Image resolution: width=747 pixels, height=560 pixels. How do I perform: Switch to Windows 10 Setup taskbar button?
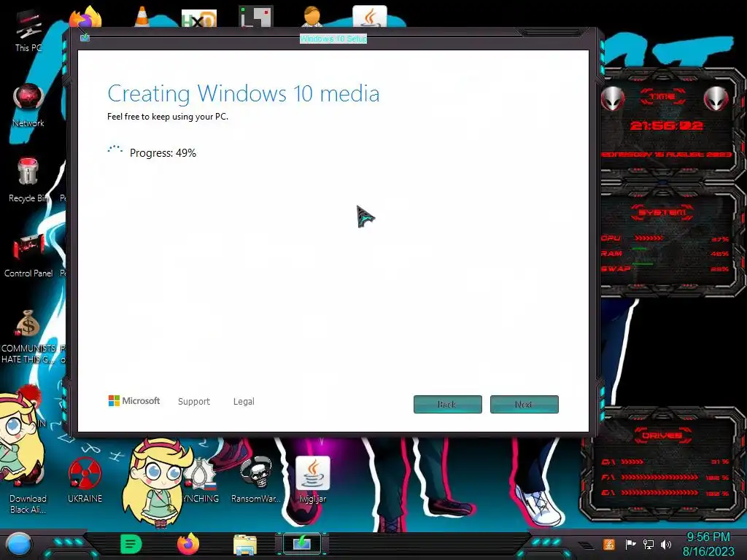click(x=302, y=544)
